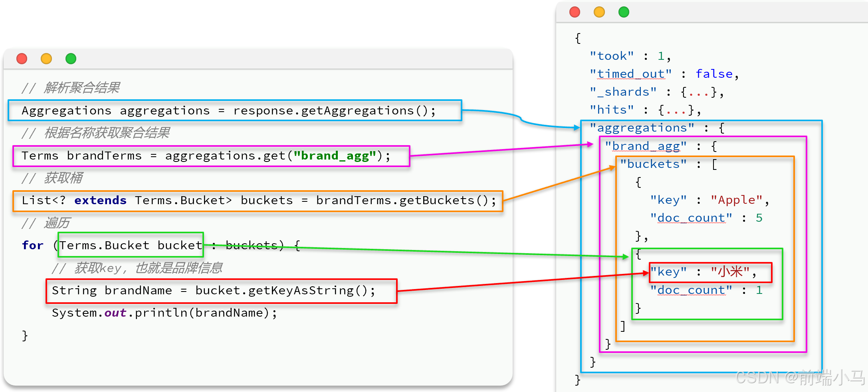Click the Terms.Bucket bucket declaration
Viewport: 868px width, 392px height.
tap(131, 245)
